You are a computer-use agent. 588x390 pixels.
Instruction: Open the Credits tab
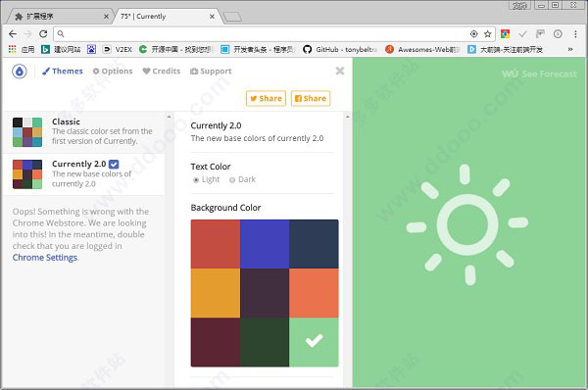tap(162, 71)
